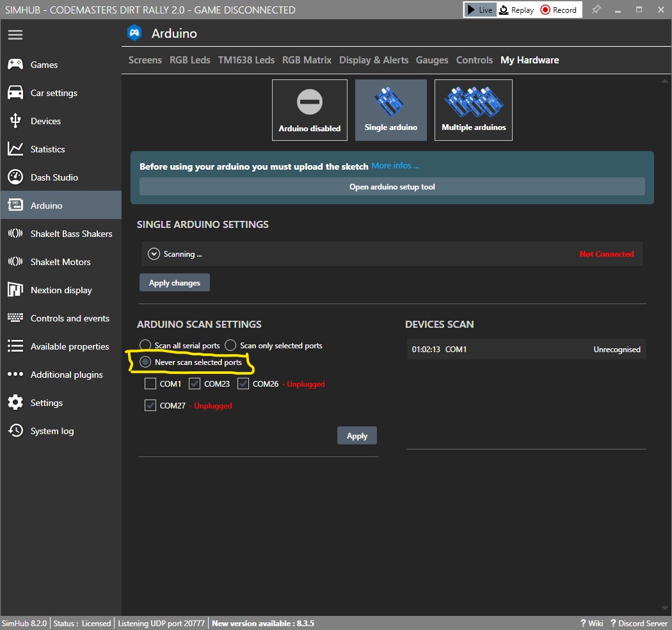Open the Available properties list icon

15,346
